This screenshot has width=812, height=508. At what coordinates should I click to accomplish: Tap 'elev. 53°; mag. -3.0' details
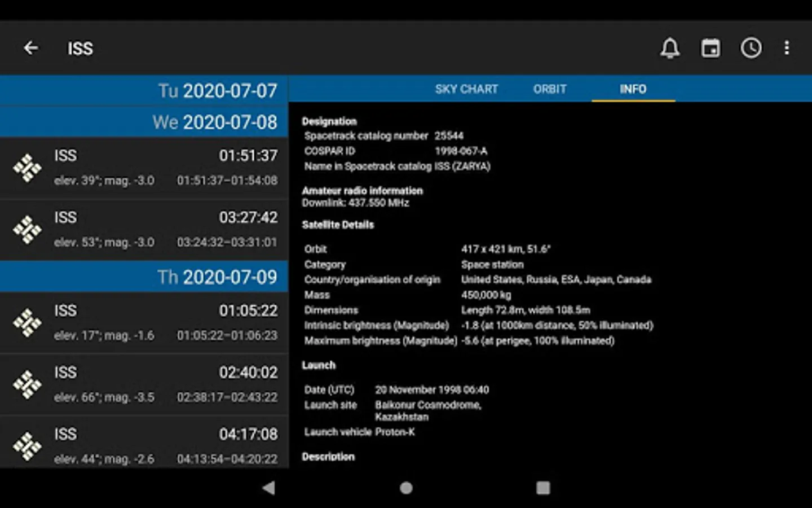coord(104,242)
